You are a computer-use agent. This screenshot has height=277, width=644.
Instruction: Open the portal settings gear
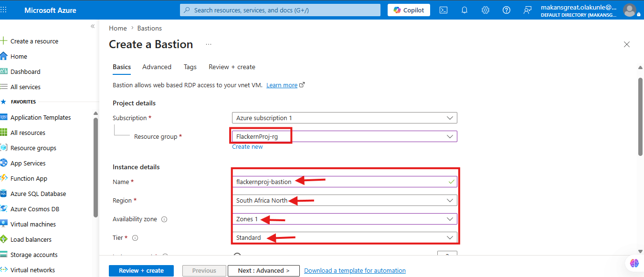tap(486, 10)
